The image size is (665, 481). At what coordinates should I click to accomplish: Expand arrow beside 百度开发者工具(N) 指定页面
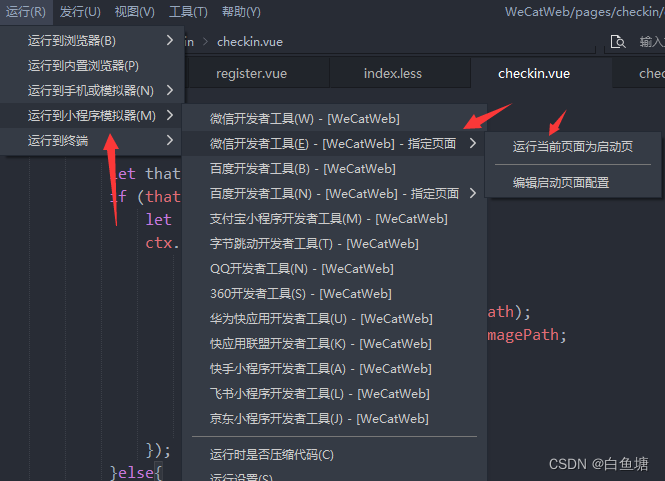473,193
